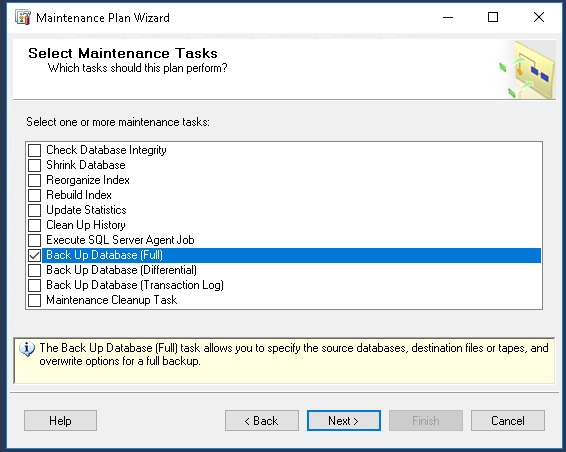Enable Back Up Database (Transaction Log) checkbox
Image resolution: width=566 pixels, height=452 pixels.
tap(35, 285)
